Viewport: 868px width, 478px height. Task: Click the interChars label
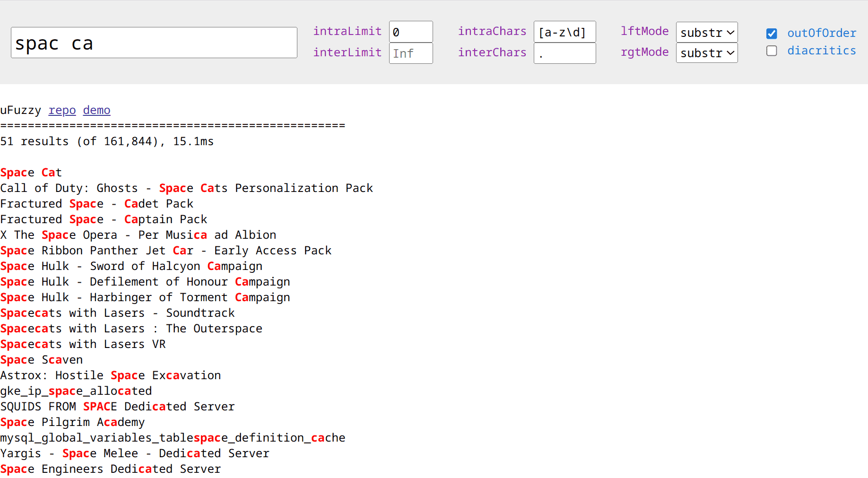pyautogui.click(x=492, y=52)
